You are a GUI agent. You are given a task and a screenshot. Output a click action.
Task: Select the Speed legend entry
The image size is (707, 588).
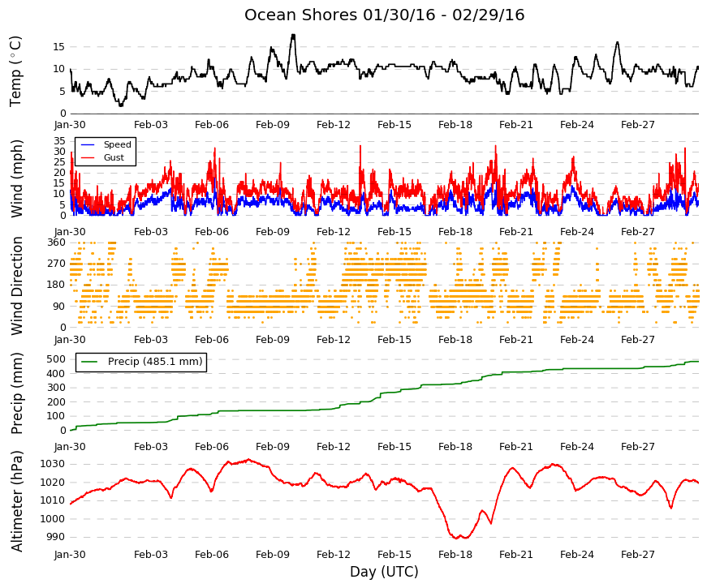tap(106, 144)
